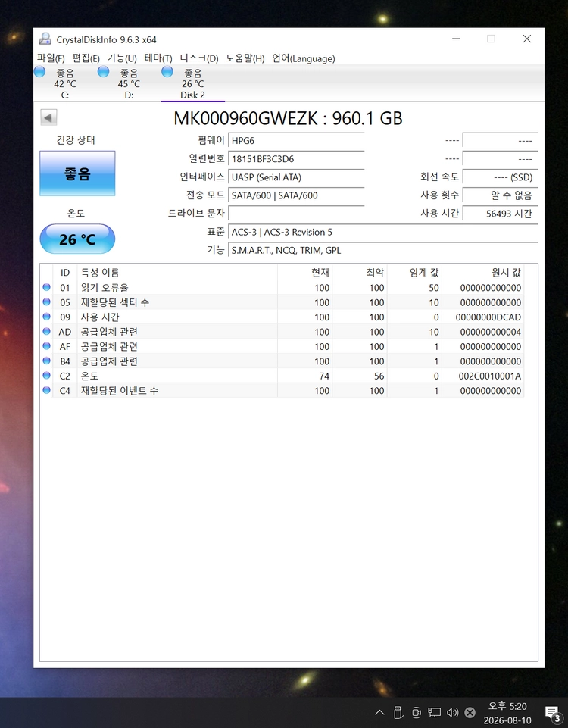Click the disk title MK000960GWEZK : 960.1 GB
The width and height of the screenshot is (568, 728).
(x=288, y=118)
